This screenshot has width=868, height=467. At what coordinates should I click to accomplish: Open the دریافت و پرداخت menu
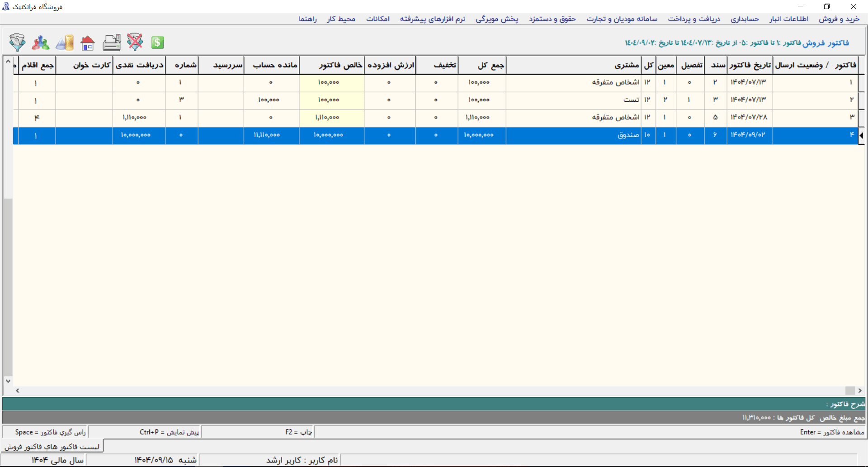pos(694,19)
